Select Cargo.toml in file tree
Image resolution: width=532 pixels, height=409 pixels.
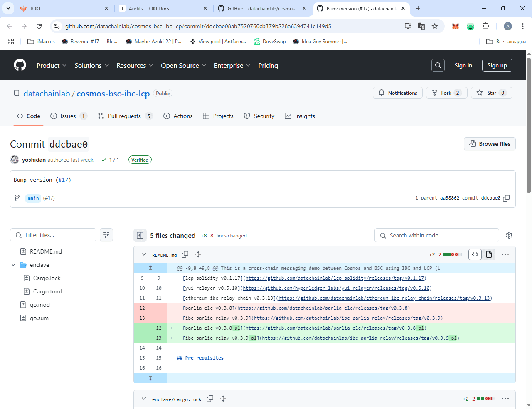tap(47, 291)
